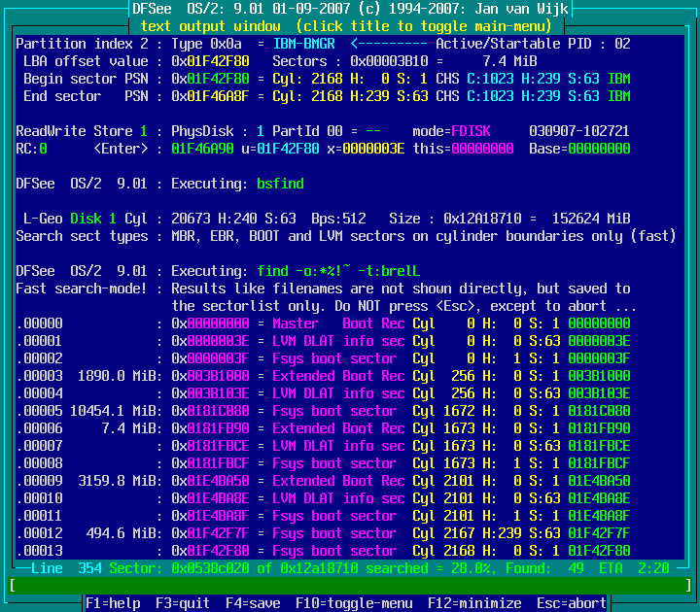Click the green command entry field

point(350,585)
